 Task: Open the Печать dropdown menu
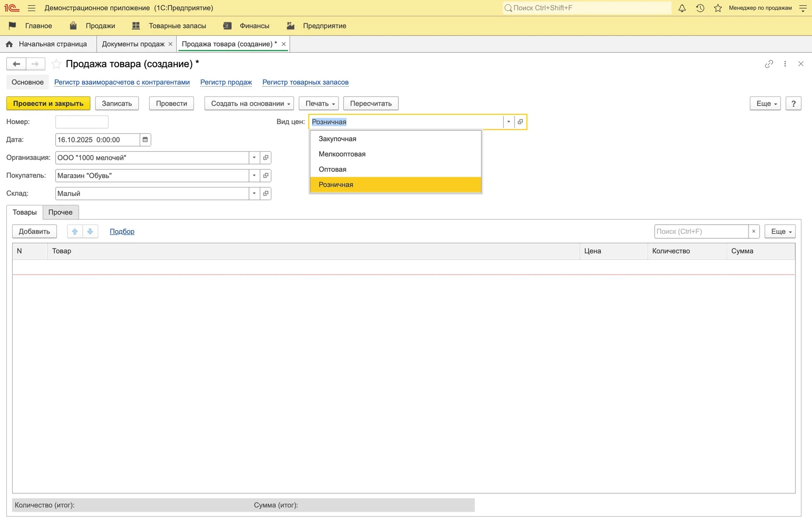coord(319,104)
